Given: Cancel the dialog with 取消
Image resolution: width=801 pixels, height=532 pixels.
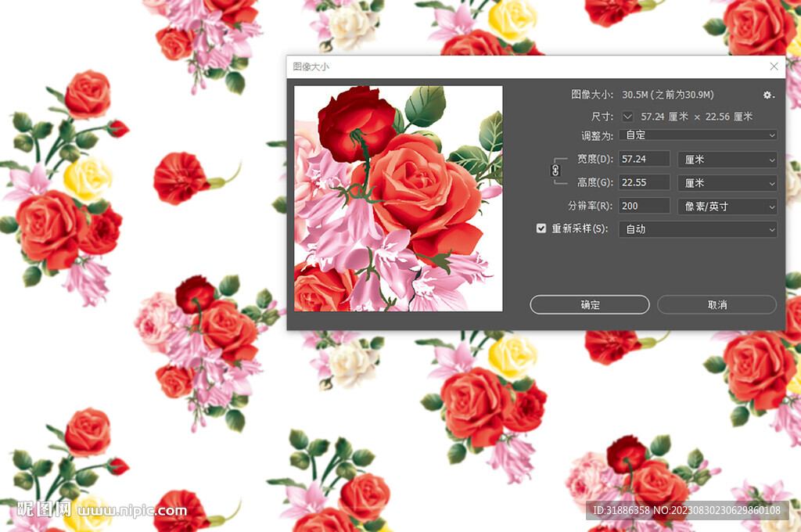Looking at the screenshot, I should (717, 304).
